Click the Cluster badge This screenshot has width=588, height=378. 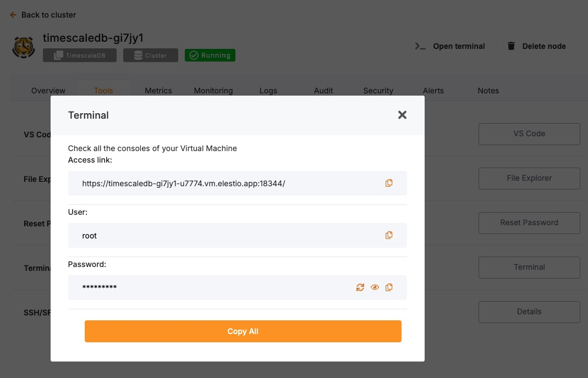pos(150,55)
